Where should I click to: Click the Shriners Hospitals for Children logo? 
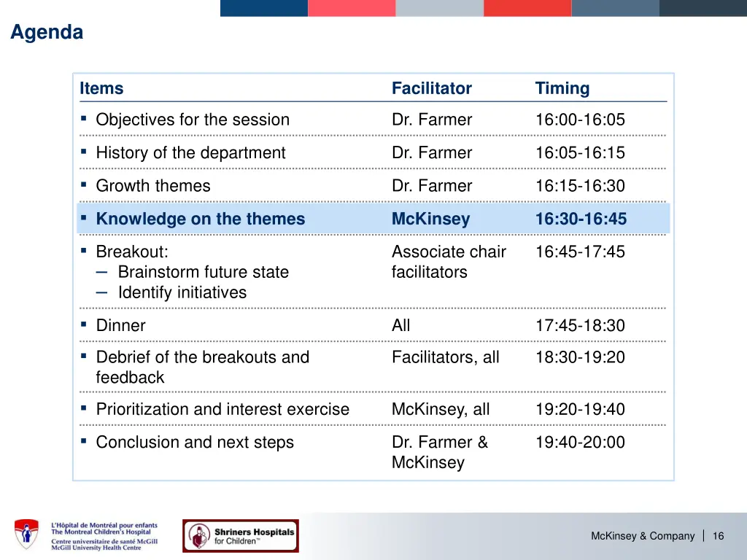[x=241, y=536]
